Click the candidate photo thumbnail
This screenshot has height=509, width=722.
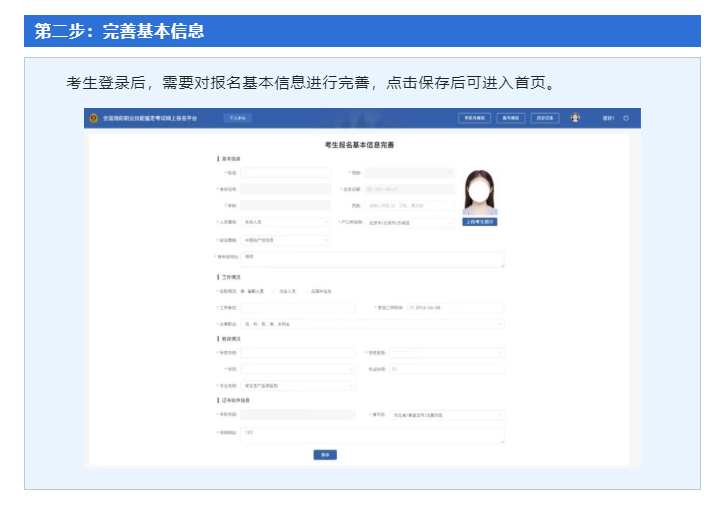(479, 189)
